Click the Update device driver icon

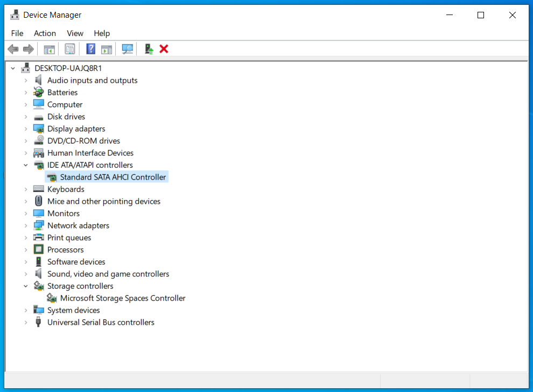pyautogui.click(x=149, y=49)
